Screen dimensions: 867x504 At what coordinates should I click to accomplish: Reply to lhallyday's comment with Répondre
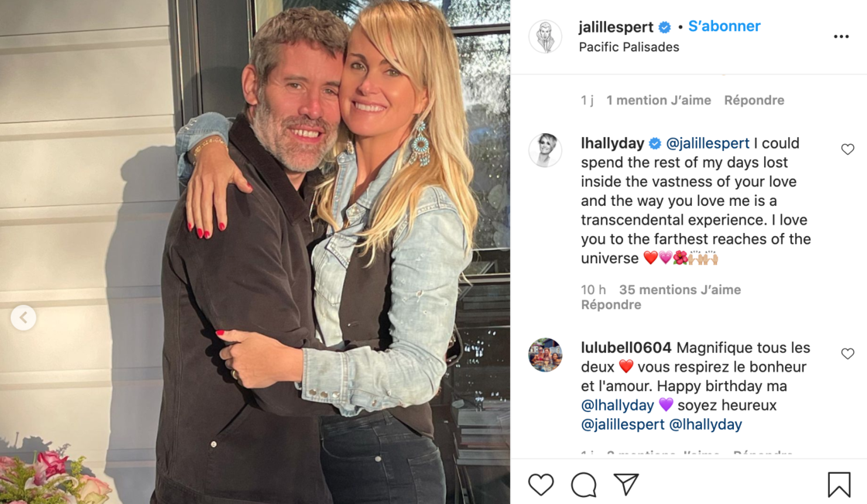(x=611, y=304)
